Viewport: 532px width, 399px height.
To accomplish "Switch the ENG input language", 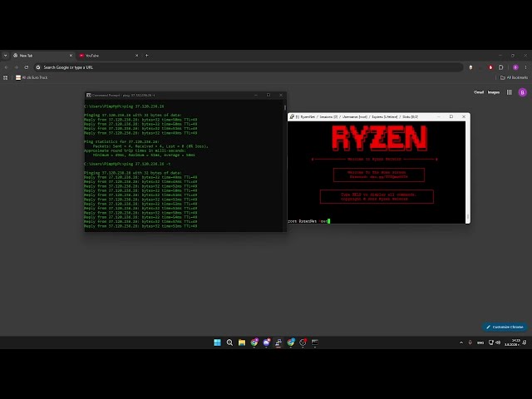I will (x=480, y=342).
